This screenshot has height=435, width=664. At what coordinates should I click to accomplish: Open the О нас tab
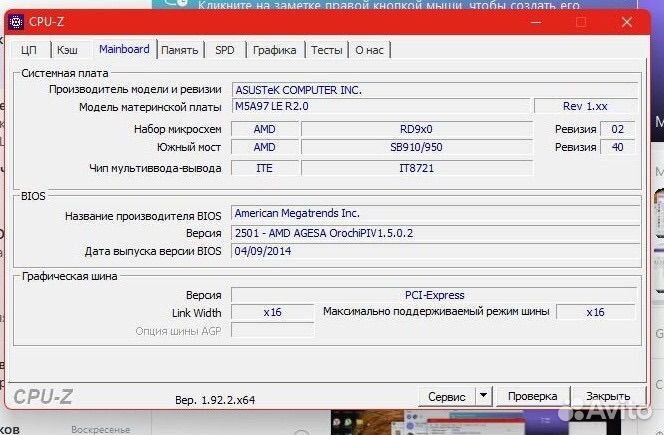point(369,50)
